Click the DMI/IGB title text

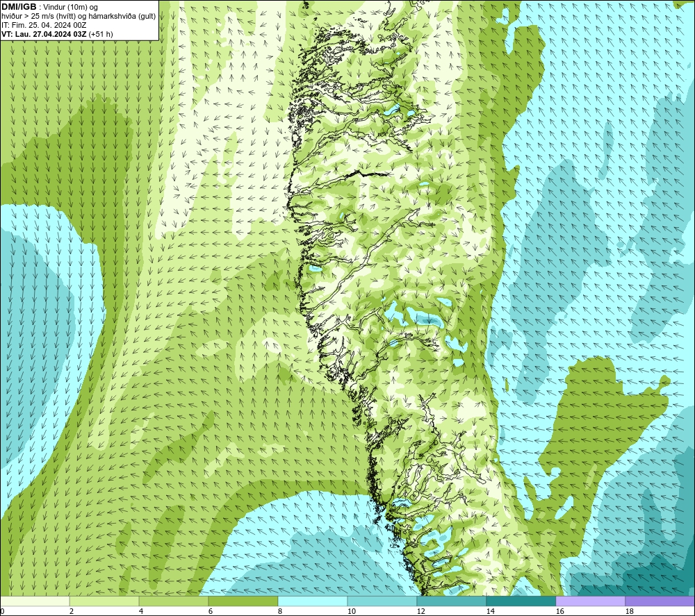(x=19, y=7)
